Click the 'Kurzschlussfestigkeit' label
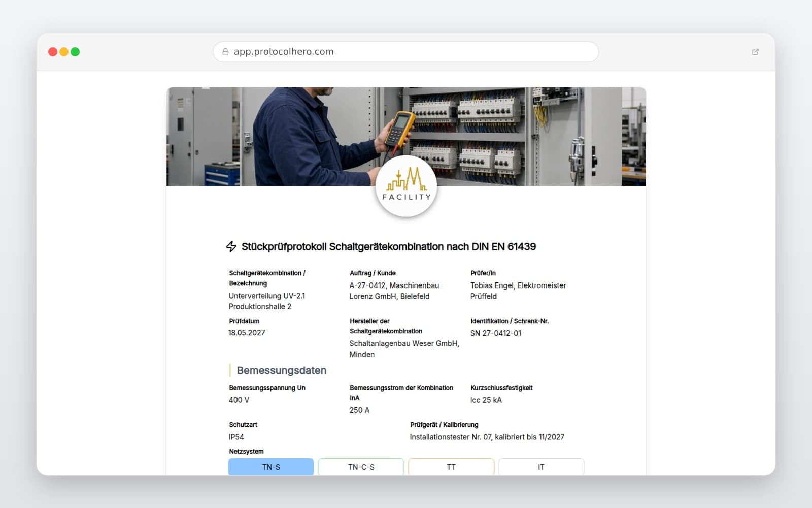Viewport: 812px width, 508px height. coord(501,388)
